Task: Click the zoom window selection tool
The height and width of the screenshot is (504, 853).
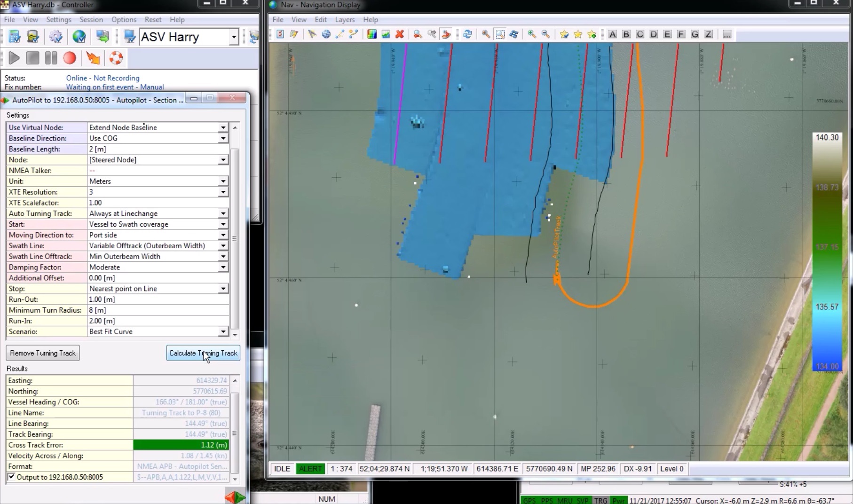Action: pos(500,34)
